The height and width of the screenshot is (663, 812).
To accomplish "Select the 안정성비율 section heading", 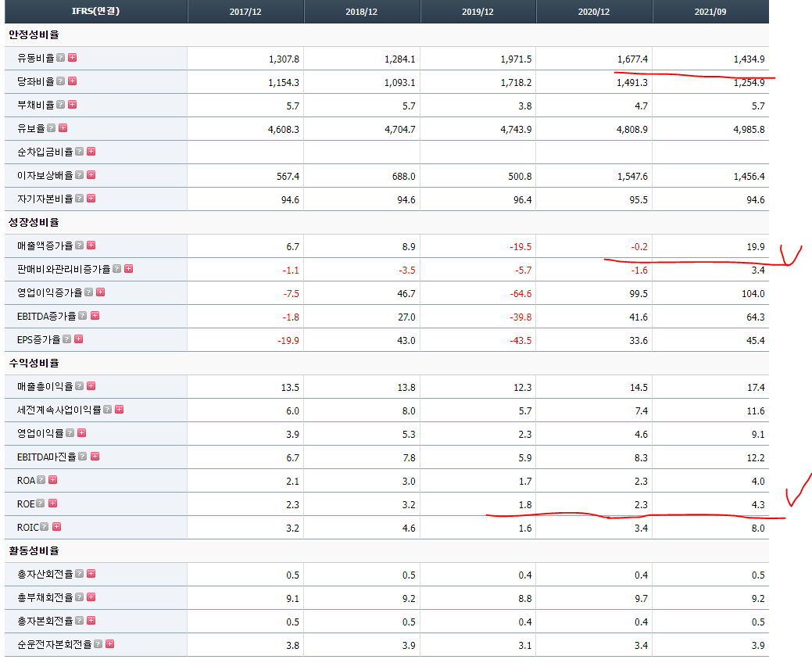I will click(34, 34).
